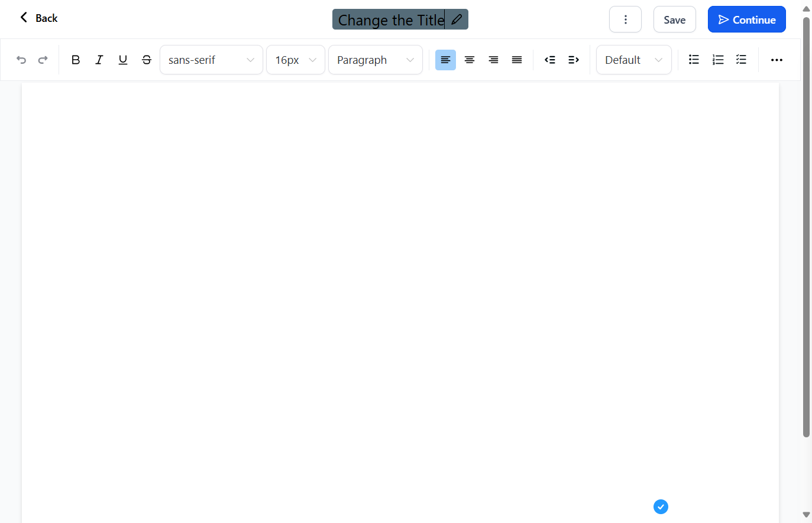Open the sans-serif font family dropdown

(211, 60)
